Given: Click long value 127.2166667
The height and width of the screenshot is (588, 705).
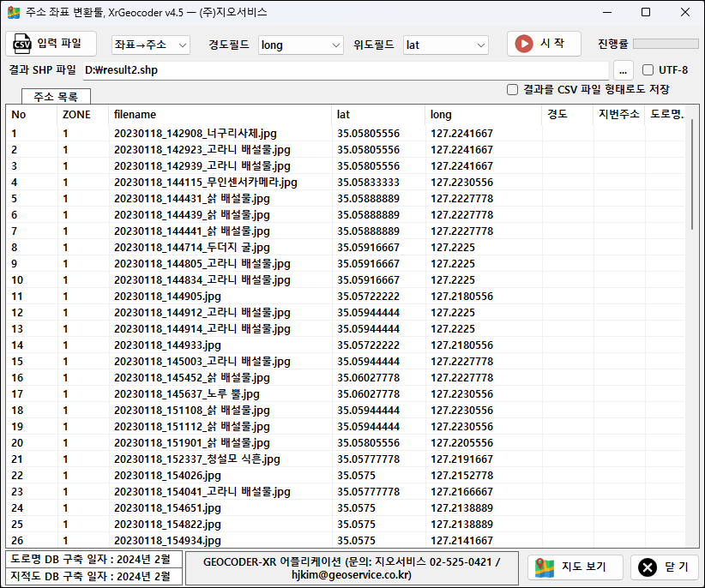Looking at the screenshot, I should pos(461,492).
